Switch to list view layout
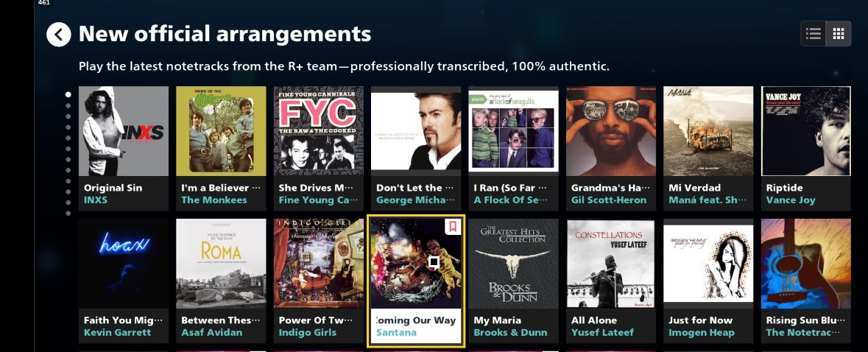The height and width of the screenshot is (352, 868). (814, 34)
